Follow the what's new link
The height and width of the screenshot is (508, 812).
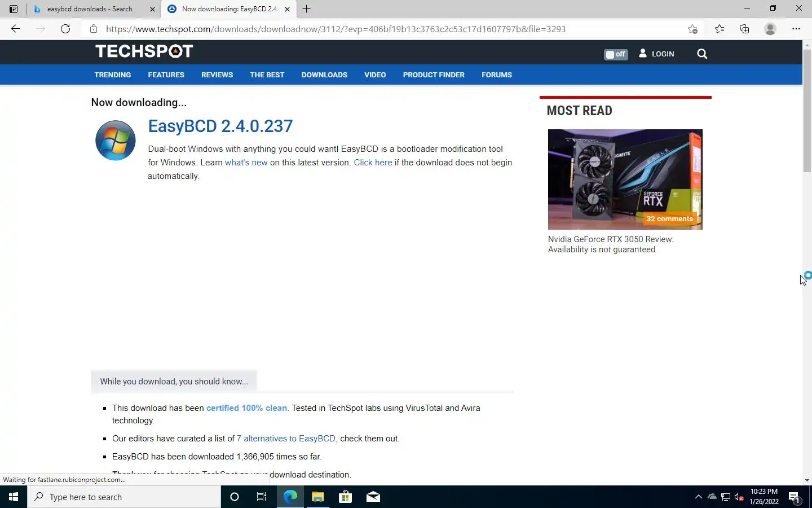[x=246, y=163]
